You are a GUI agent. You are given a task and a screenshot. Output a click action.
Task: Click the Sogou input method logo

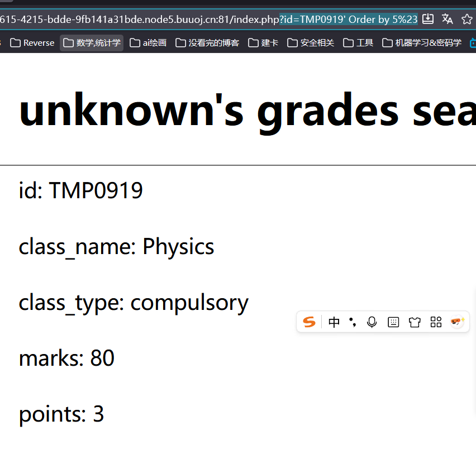309,322
